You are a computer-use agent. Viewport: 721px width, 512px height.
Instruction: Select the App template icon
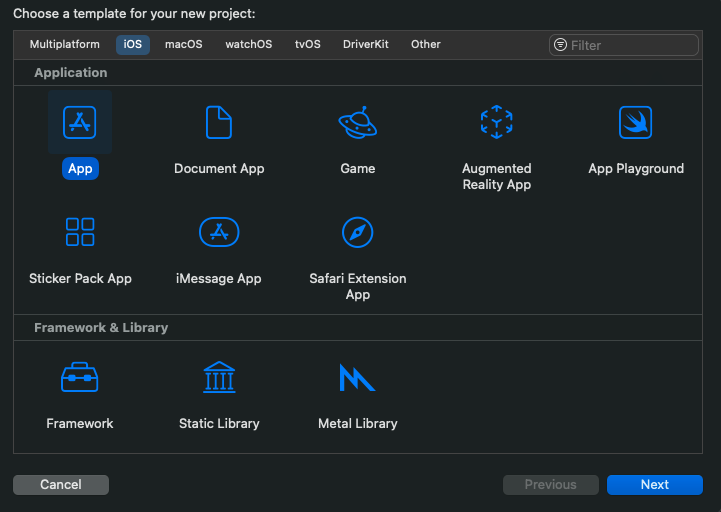80,122
